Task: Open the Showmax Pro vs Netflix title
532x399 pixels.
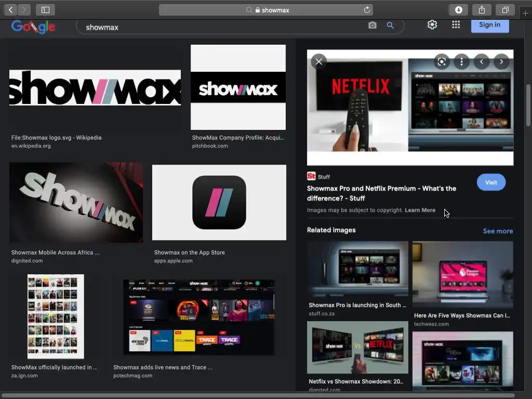Action: pos(381,193)
